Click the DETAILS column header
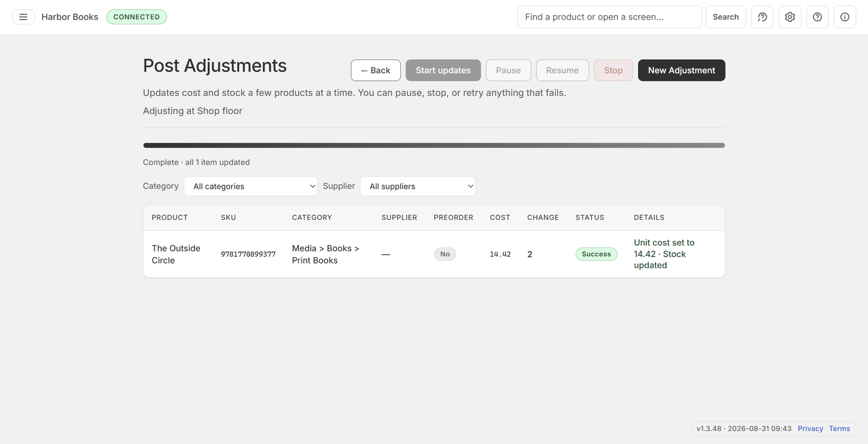868x444 pixels. [649, 218]
